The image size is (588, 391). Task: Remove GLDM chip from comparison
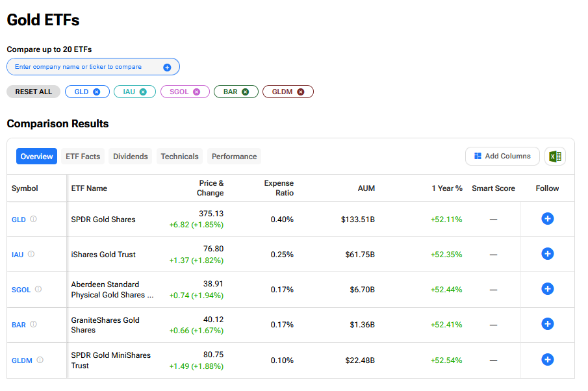[x=301, y=92]
